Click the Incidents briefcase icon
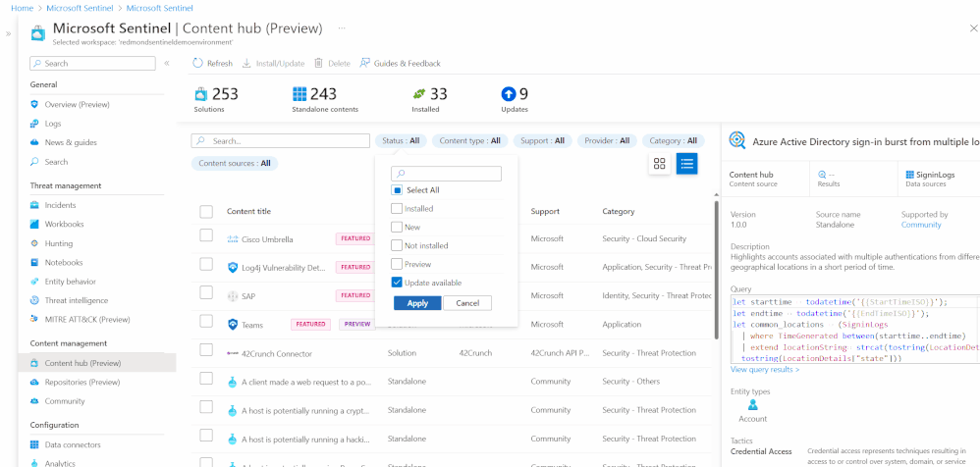Viewport: 980px width, 467px height. (34, 205)
